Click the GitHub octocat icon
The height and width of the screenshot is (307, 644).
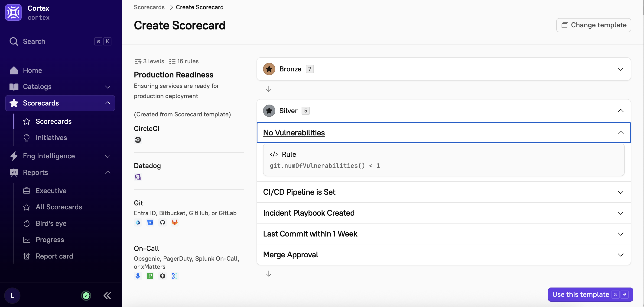pyautogui.click(x=163, y=222)
